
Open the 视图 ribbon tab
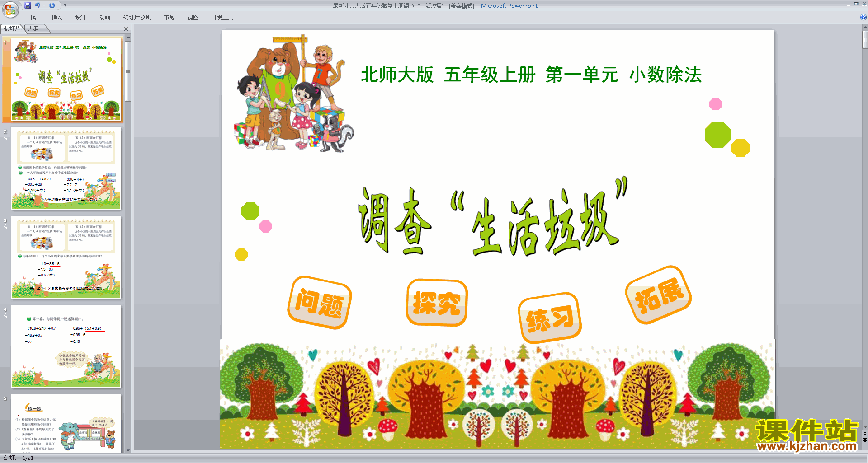pyautogui.click(x=193, y=18)
